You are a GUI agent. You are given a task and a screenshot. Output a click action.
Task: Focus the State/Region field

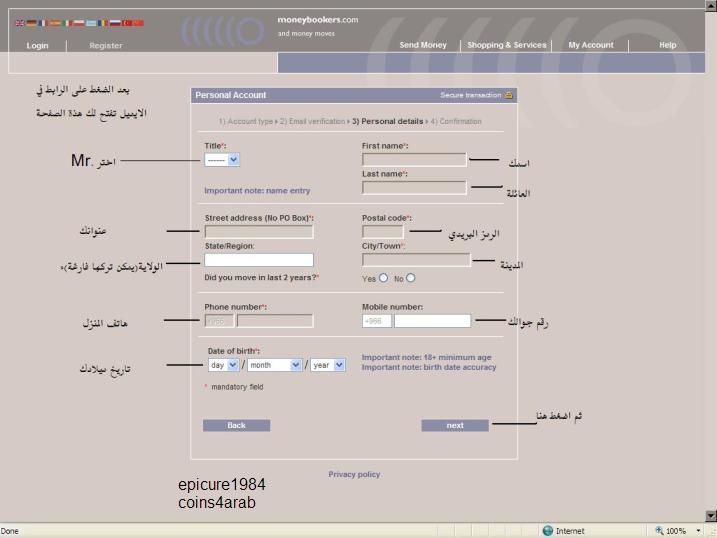pyautogui.click(x=259, y=260)
